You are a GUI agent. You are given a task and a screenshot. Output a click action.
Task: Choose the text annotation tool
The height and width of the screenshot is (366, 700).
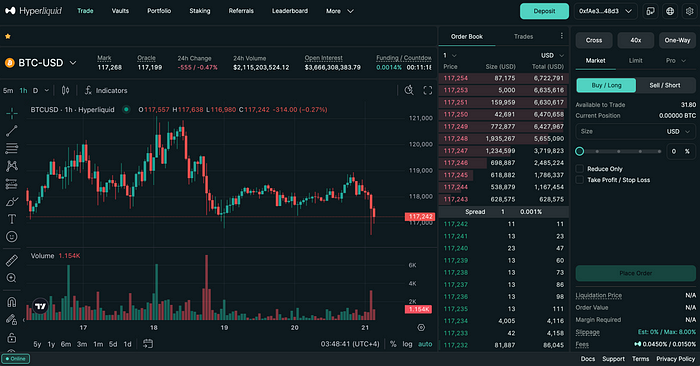click(12, 219)
